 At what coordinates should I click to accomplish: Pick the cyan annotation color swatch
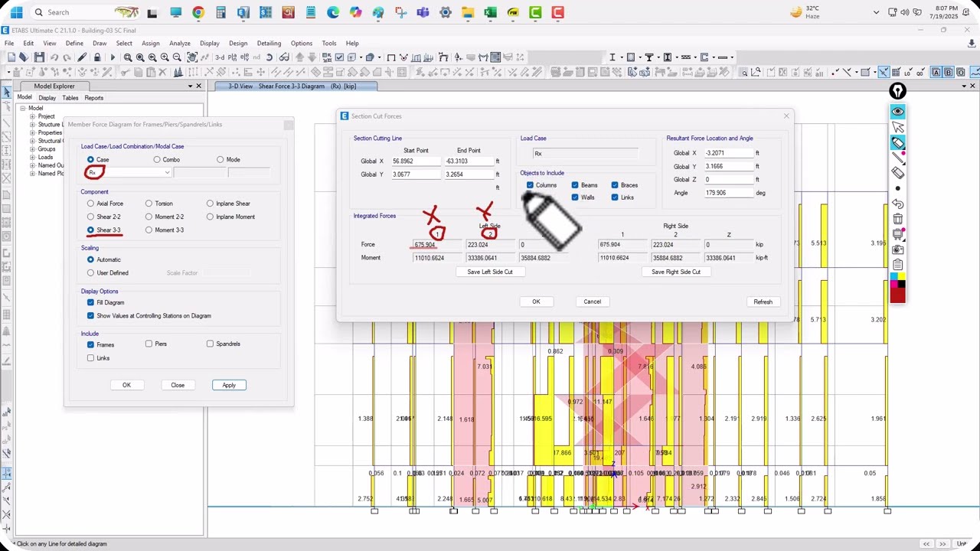pos(893,276)
